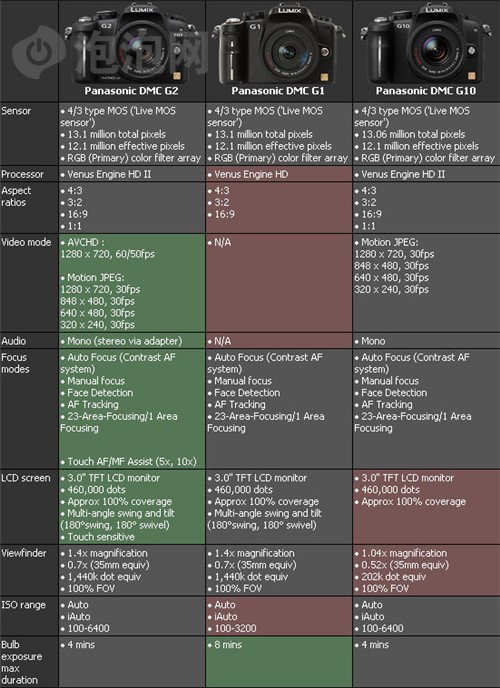Click the Panasonic DMC G2 camera image
Screen dimensions: 500x688
(x=131, y=43)
